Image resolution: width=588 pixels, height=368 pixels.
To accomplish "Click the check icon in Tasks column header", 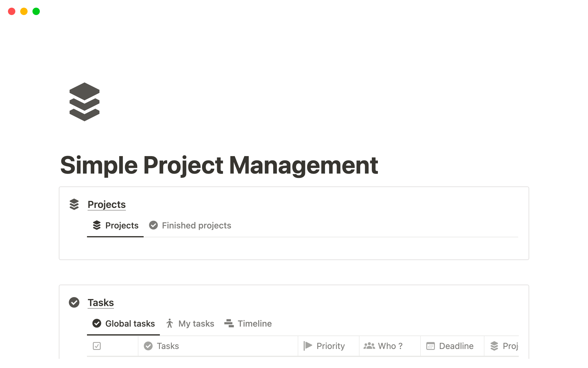I will coord(148,346).
